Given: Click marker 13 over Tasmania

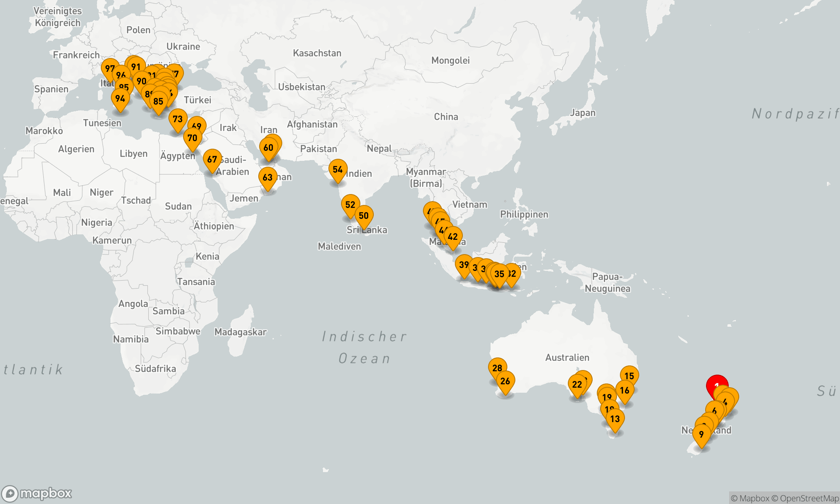Looking at the screenshot, I should pyautogui.click(x=615, y=419).
